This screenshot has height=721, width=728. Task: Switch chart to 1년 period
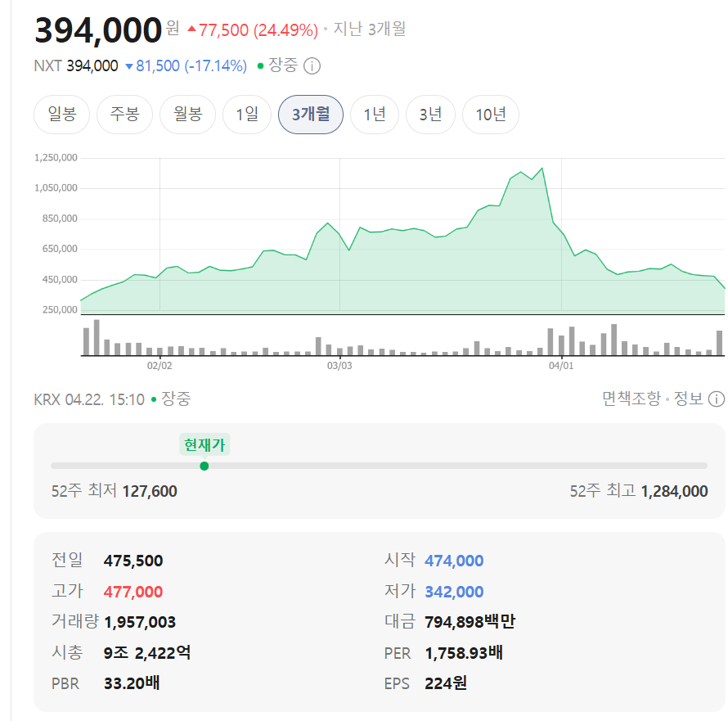[x=374, y=115]
